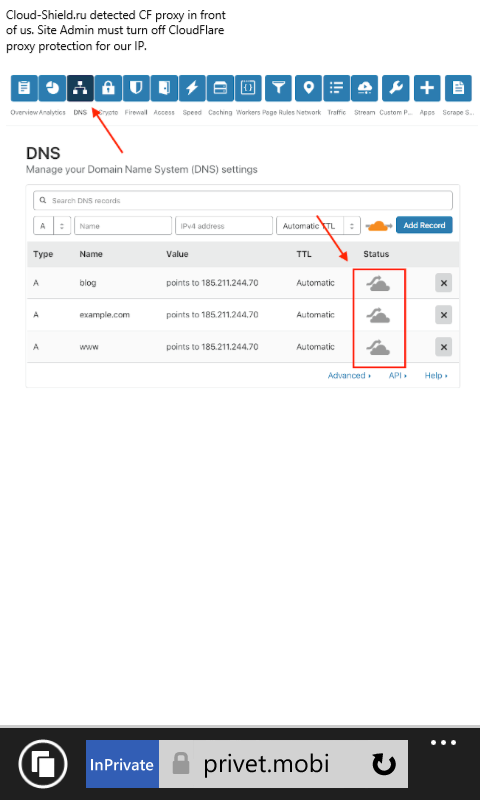Open the Speed lightning icon
The image size is (480, 800).
tap(192, 88)
